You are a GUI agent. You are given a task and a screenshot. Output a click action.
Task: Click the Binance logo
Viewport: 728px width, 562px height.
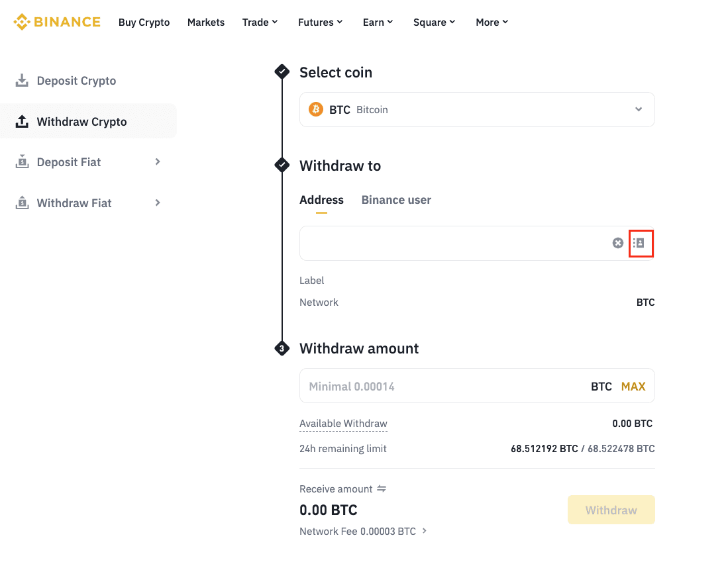(57, 22)
